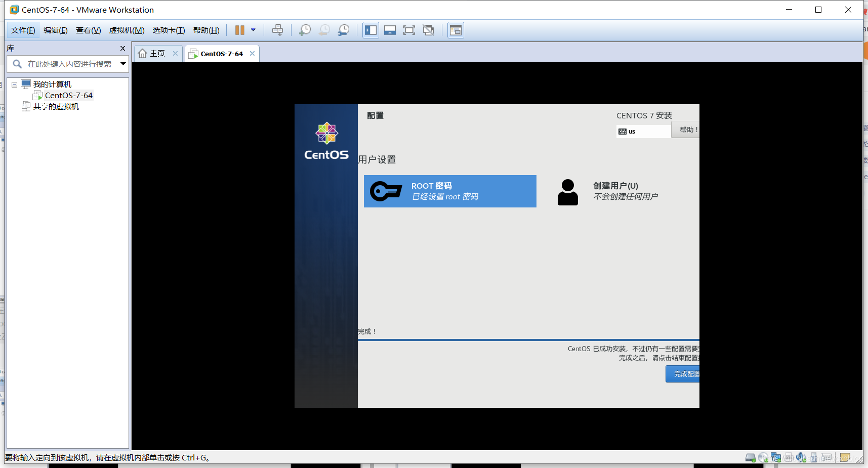Screen dimensions: 868x468
Task: Revert to the previous snapshot
Action: 324,30
